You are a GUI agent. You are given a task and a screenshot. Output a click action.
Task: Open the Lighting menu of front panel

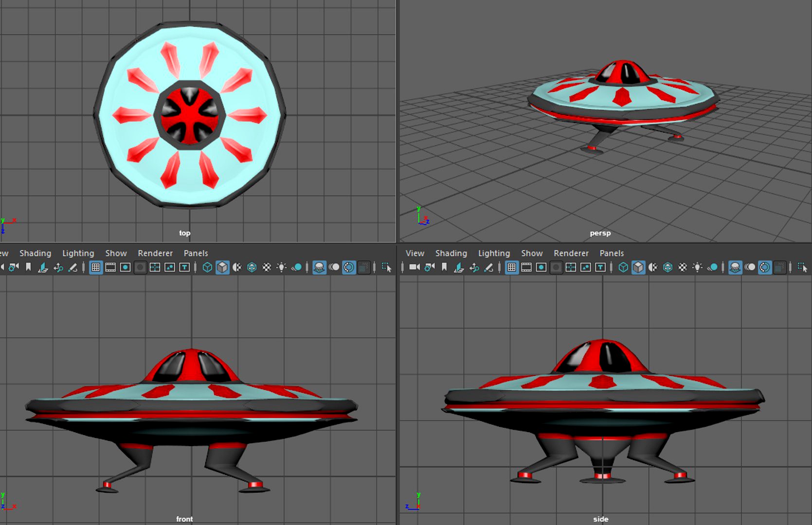[78, 253]
